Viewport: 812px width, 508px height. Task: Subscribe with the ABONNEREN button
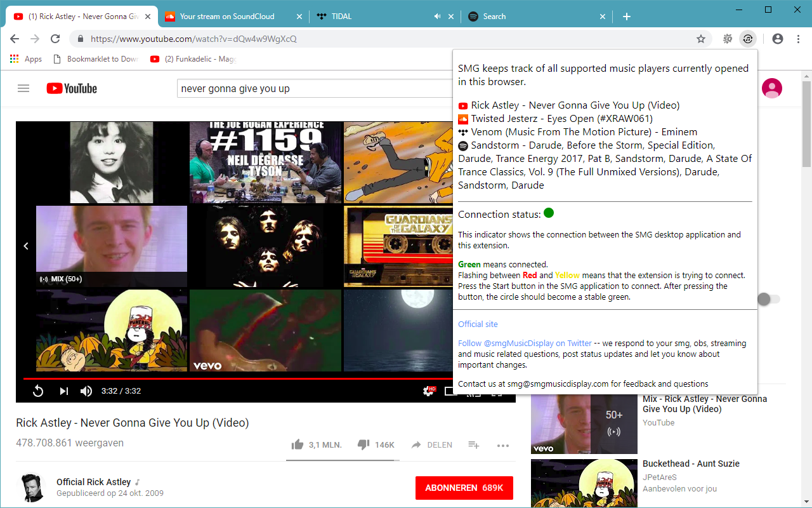tap(464, 488)
